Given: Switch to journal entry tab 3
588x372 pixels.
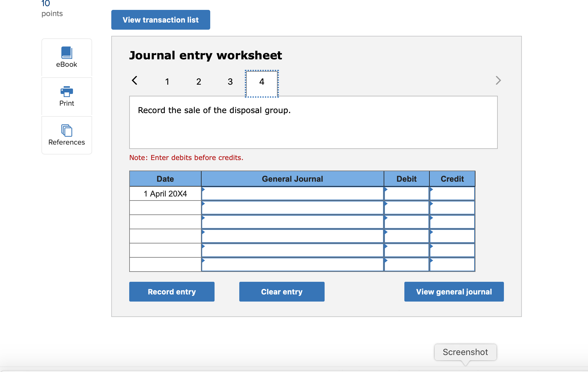Looking at the screenshot, I should coord(230,82).
